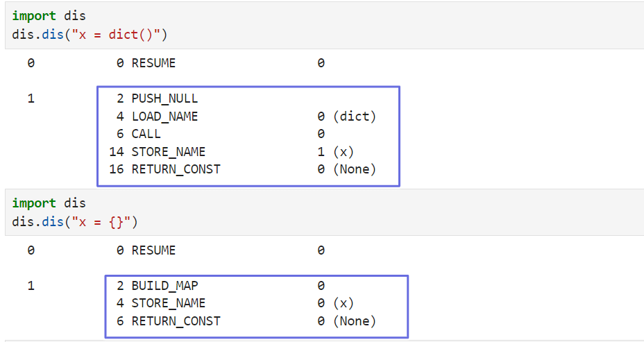
Task: Select RETURN_CONST at offset 6
Action: pyautogui.click(x=176, y=321)
